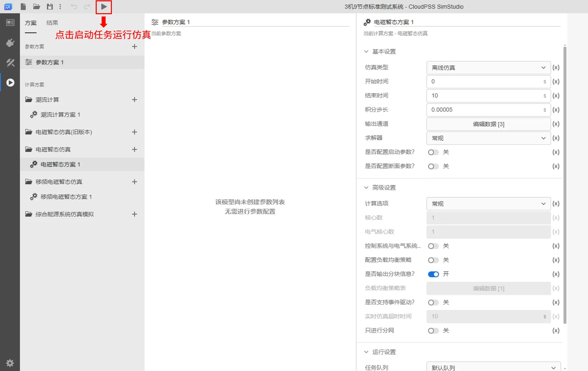588x371 pixels.
Task: Toggle 只进行分网 switch
Action: pyautogui.click(x=433, y=331)
